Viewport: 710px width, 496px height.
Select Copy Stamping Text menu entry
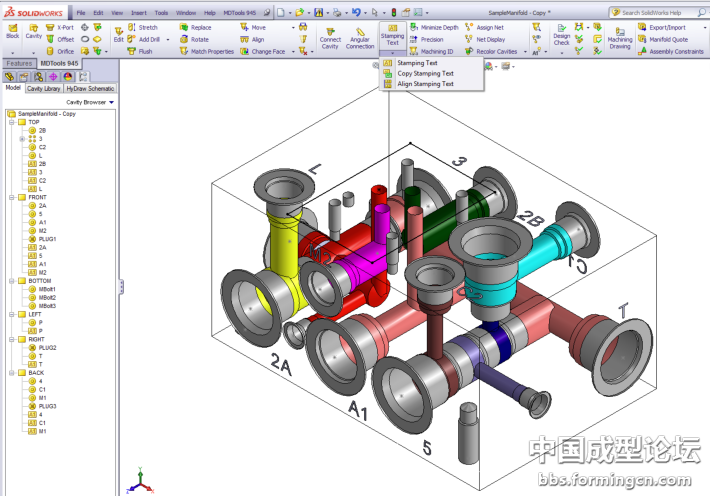425,73
